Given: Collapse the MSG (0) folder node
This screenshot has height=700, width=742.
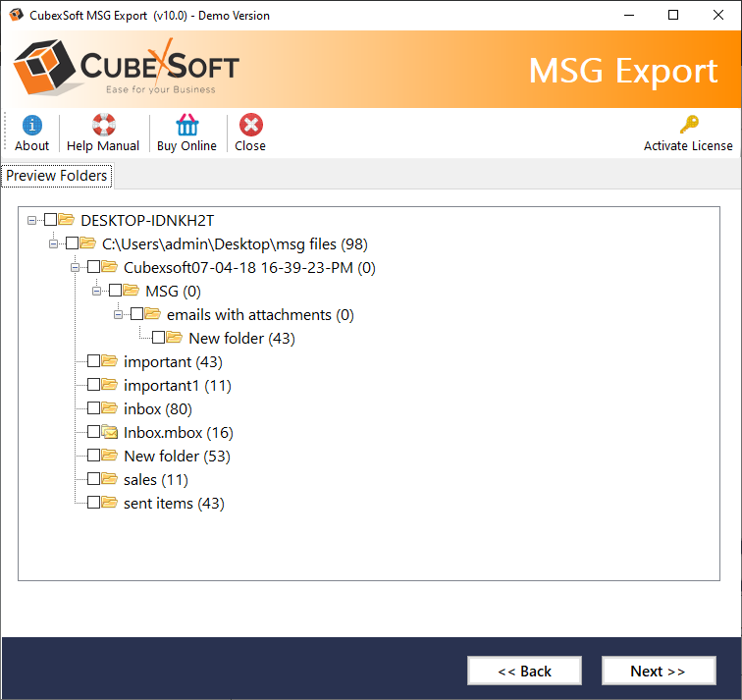Looking at the screenshot, I should [98, 291].
